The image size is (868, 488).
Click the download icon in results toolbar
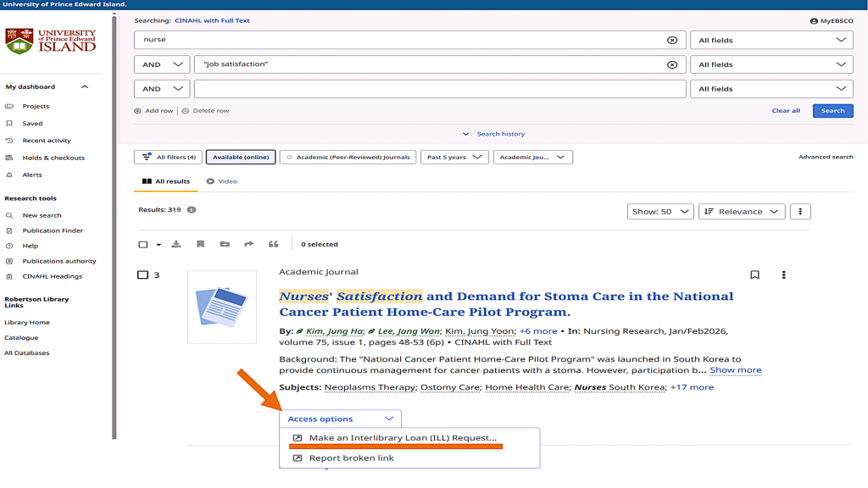pos(176,244)
